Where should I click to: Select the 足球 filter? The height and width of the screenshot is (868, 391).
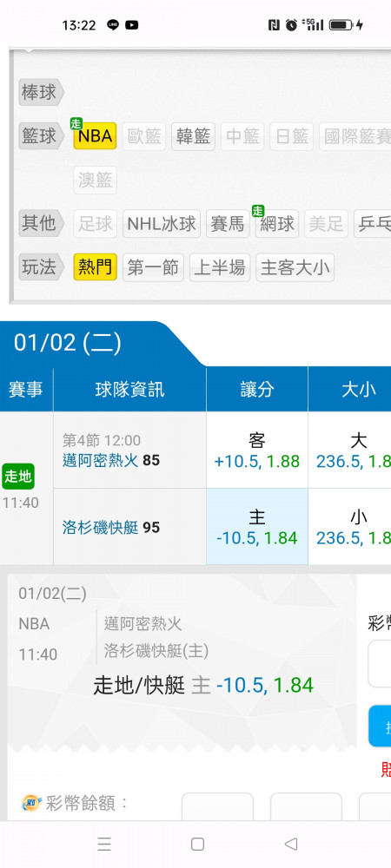click(x=96, y=224)
